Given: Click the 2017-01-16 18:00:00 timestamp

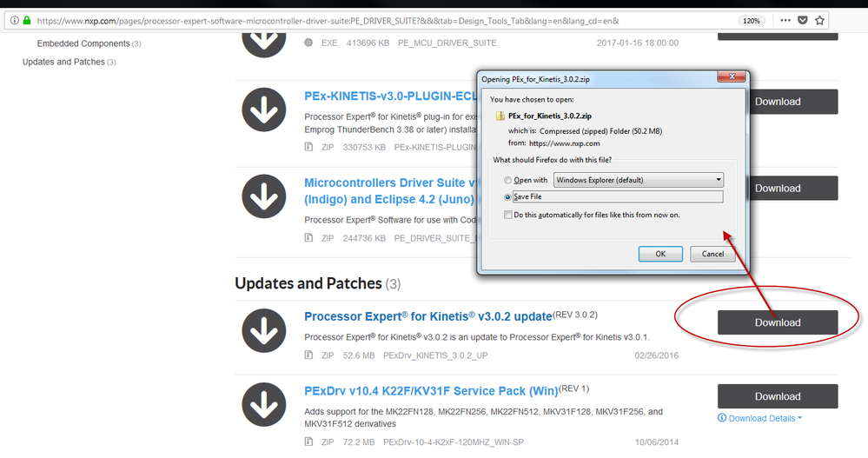Looking at the screenshot, I should 638,43.
